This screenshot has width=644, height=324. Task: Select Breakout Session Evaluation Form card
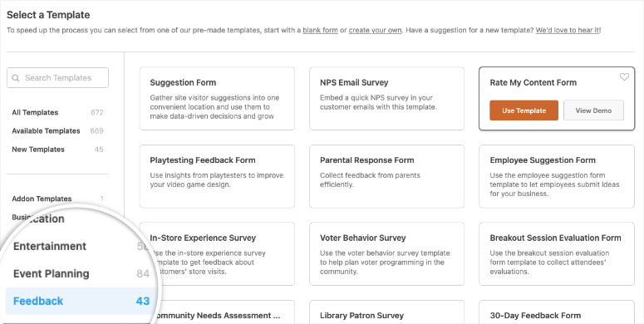click(x=557, y=253)
